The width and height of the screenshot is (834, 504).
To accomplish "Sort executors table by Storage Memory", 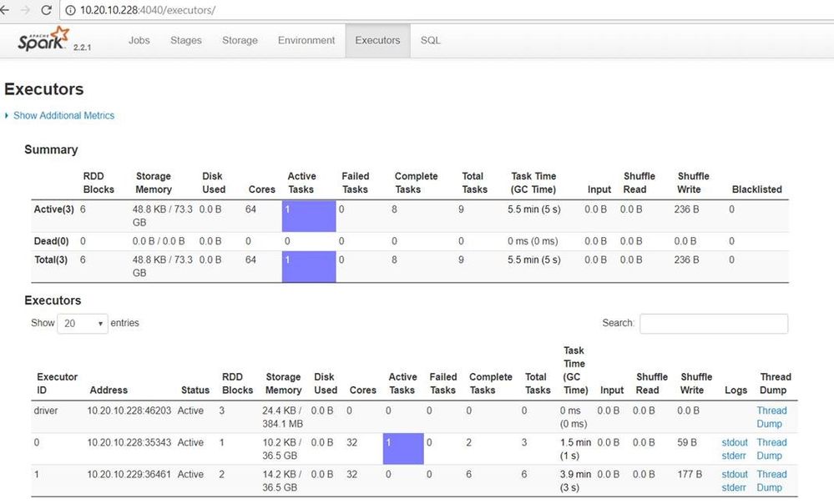I will [x=283, y=384].
